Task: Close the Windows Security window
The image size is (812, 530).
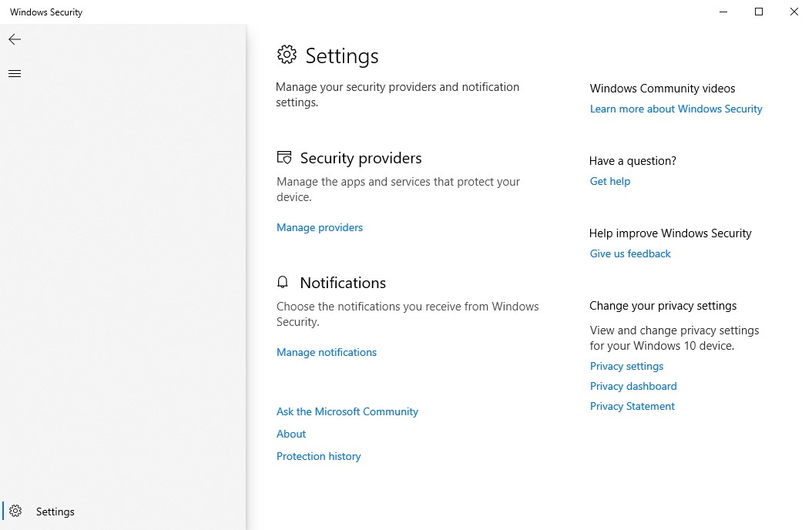Action: pos(794,12)
